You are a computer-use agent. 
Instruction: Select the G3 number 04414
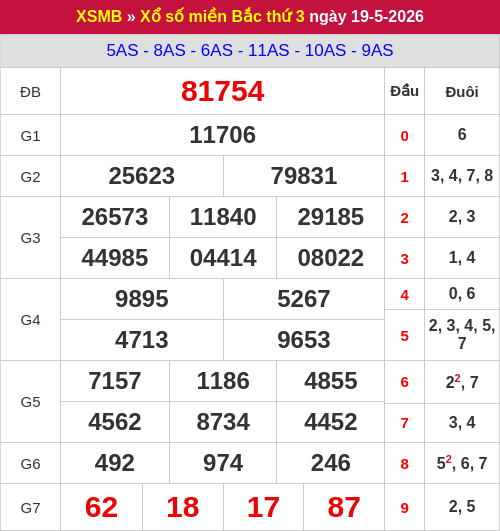pos(223,258)
